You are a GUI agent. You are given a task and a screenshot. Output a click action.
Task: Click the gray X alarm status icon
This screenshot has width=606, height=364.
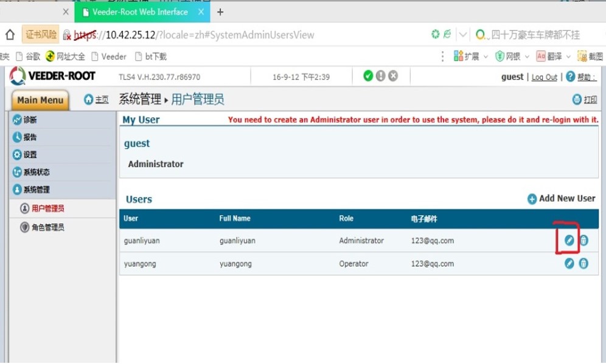(393, 76)
